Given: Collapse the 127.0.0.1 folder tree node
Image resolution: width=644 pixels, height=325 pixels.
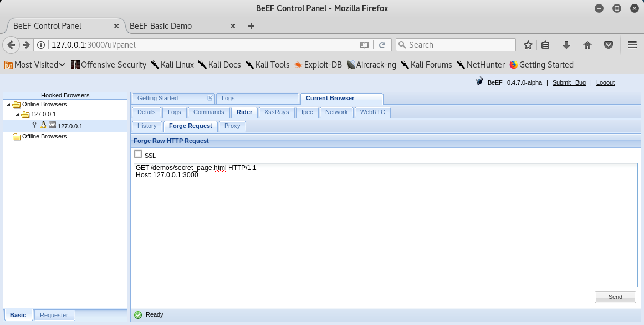Looking at the screenshot, I should click(x=17, y=115).
